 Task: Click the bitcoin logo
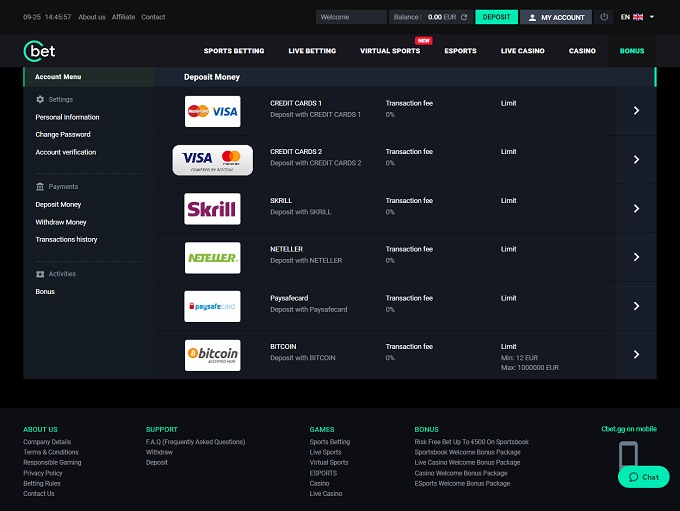point(212,355)
